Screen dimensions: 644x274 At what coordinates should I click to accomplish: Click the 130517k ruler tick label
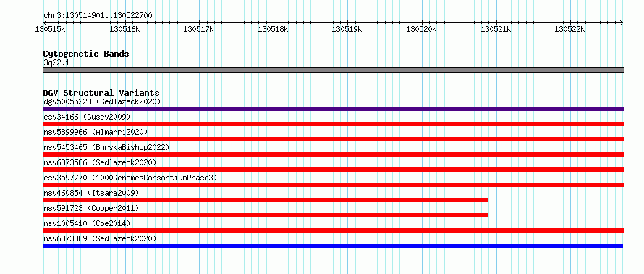(199, 29)
